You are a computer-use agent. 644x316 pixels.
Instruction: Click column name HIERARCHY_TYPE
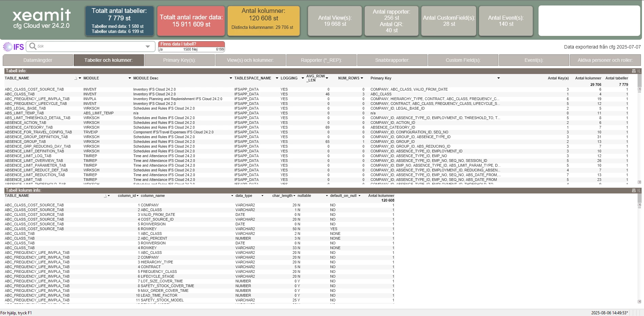point(157,262)
